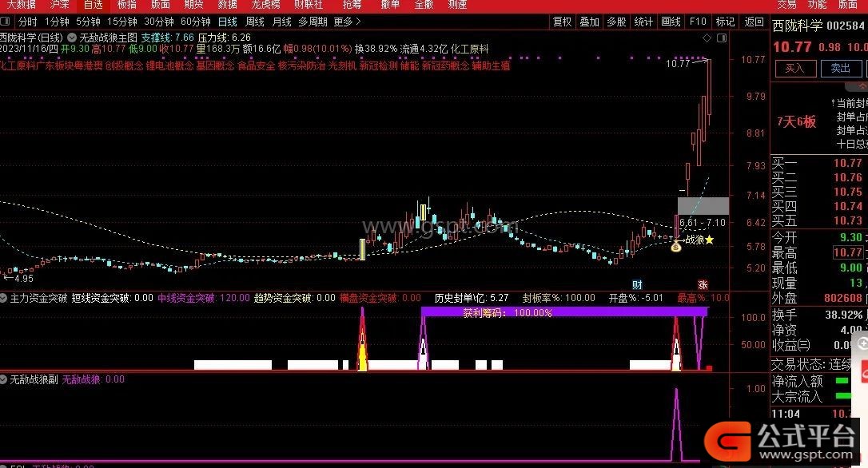868x468 pixels.
Task: Click the 画线 drawing toolbar button
Action: click(671, 22)
